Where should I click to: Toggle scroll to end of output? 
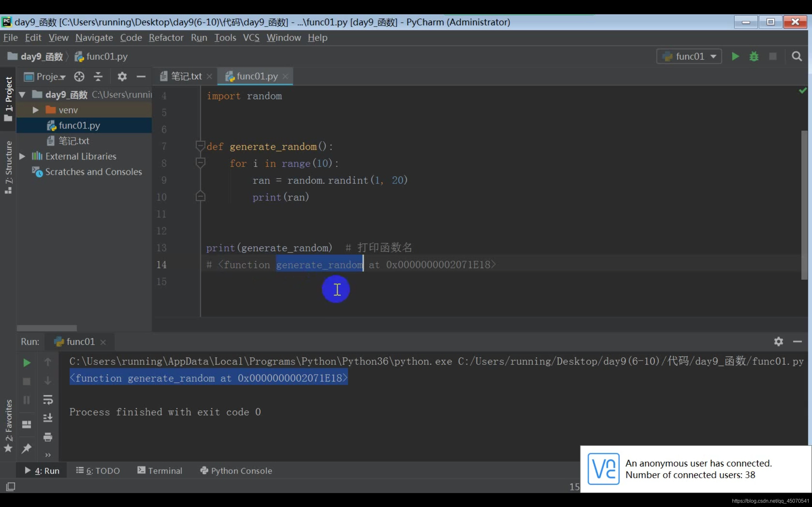(x=48, y=418)
